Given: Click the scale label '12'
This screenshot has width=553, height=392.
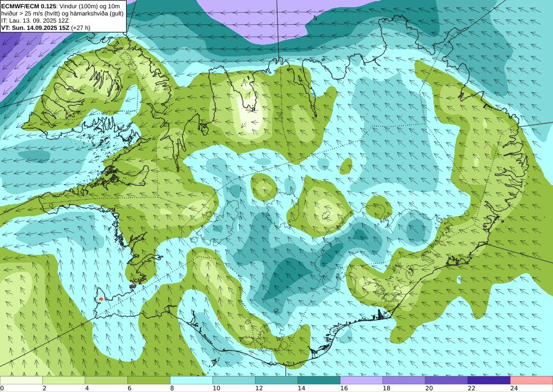Looking at the screenshot, I should pyautogui.click(x=259, y=388).
